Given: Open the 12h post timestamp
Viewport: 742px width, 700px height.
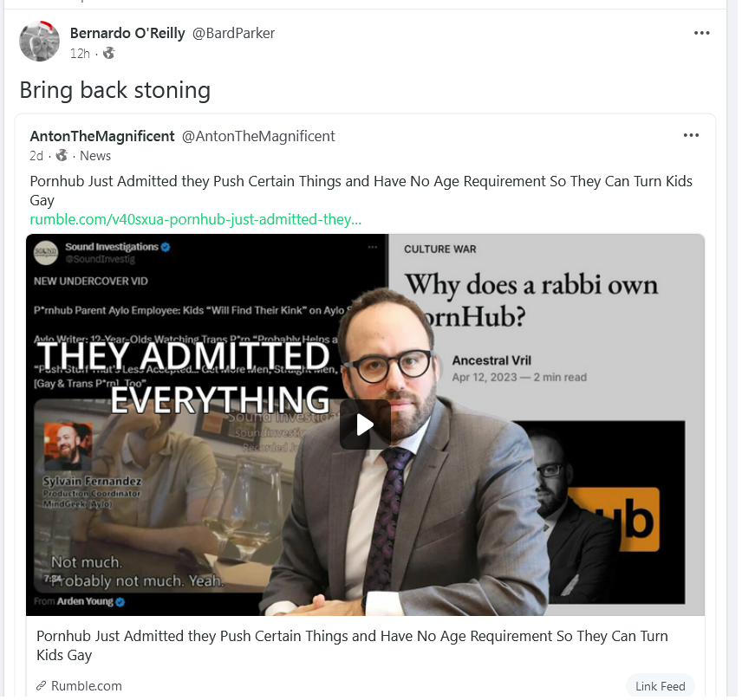Looking at the screenshot, I should point(80,54).
